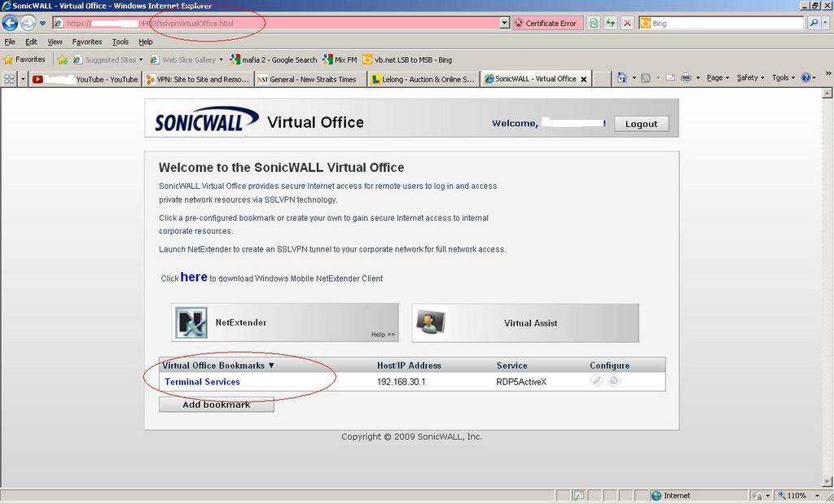Click the 'here' NetExtender download link
Viewport: 834px width, 504px height.
coord(194,277)
